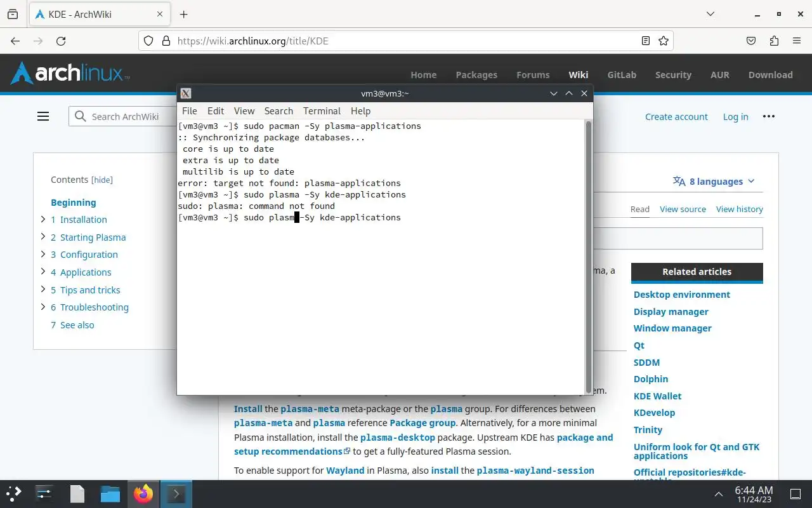Go to See also section
Image resolution: width=812 pixels, height=508 pixels.
(x=72, y=324)
